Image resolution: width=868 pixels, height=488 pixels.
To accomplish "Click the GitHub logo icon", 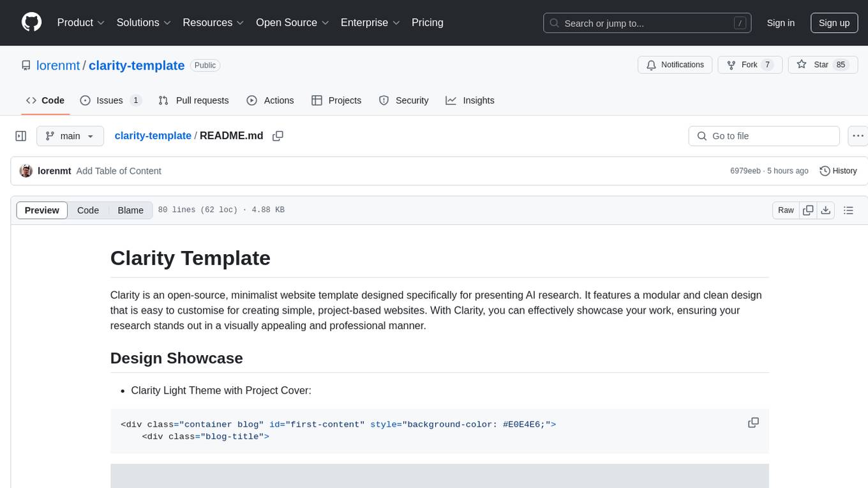I will [32, 22].
